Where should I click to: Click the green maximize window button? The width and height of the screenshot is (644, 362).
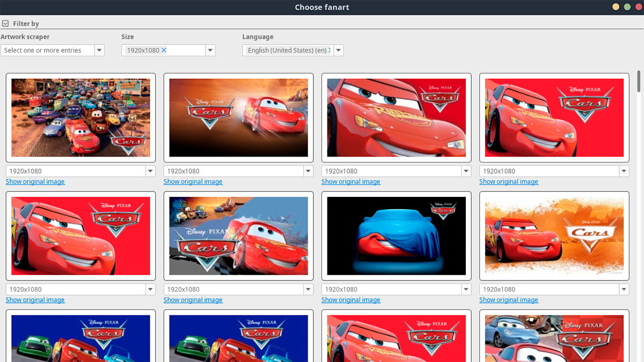click(x=627, y=7)
